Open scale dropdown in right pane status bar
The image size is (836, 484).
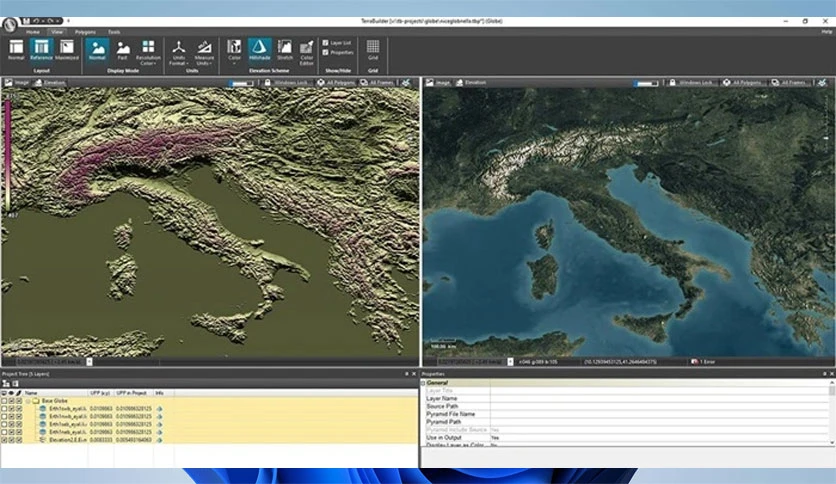tap(510, 362)
